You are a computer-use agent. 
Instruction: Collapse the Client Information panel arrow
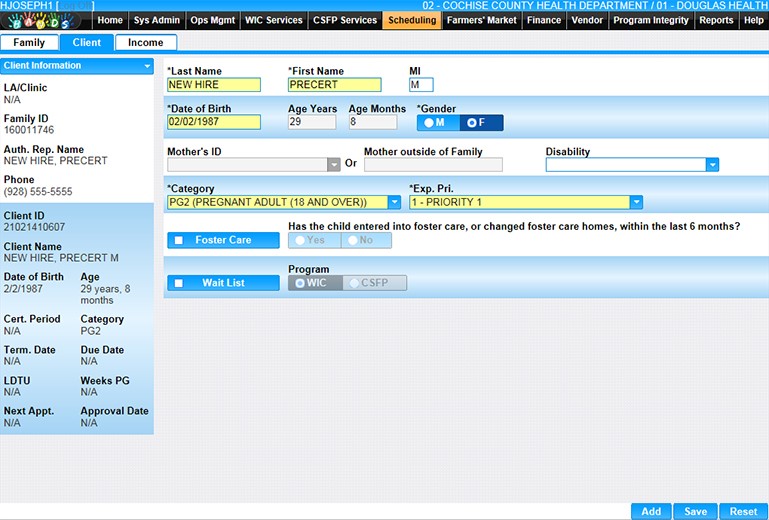pos(147,66)
